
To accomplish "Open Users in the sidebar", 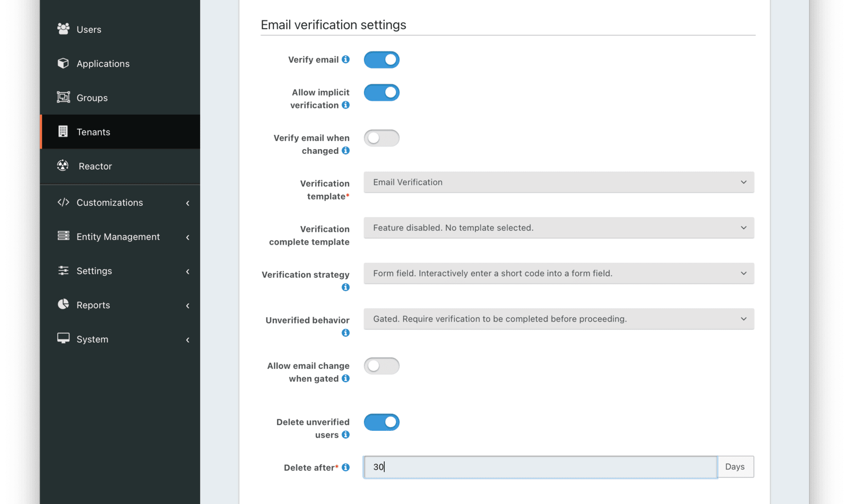I will coord(120,29).
